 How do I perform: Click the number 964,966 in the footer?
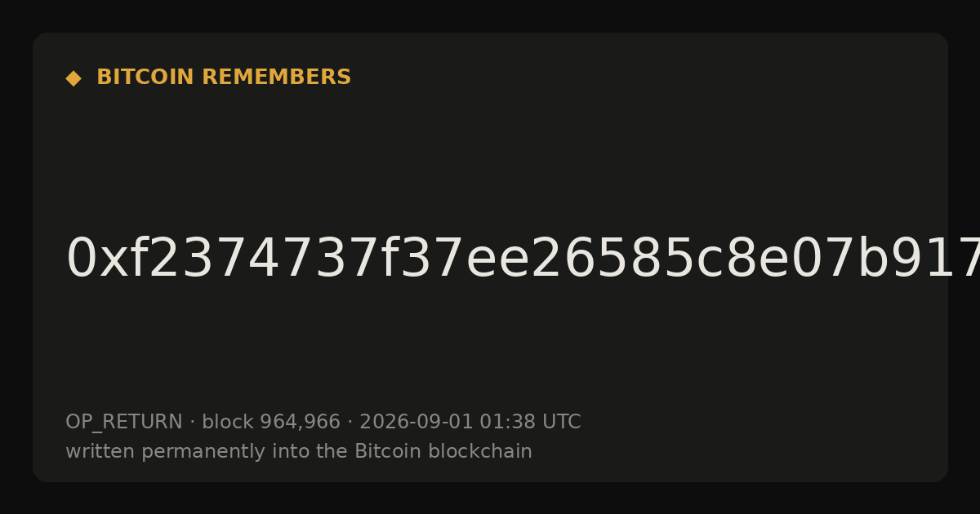pyautogui.click(x=300, y=422)
